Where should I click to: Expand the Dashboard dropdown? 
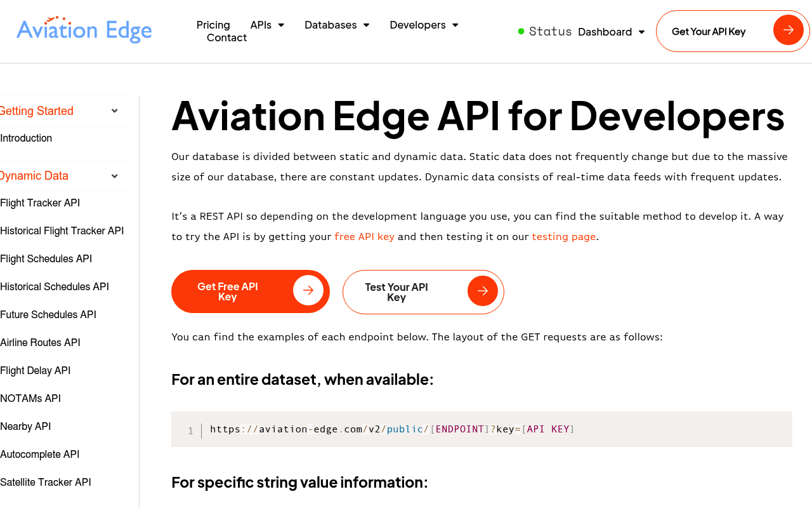point(611,32)
